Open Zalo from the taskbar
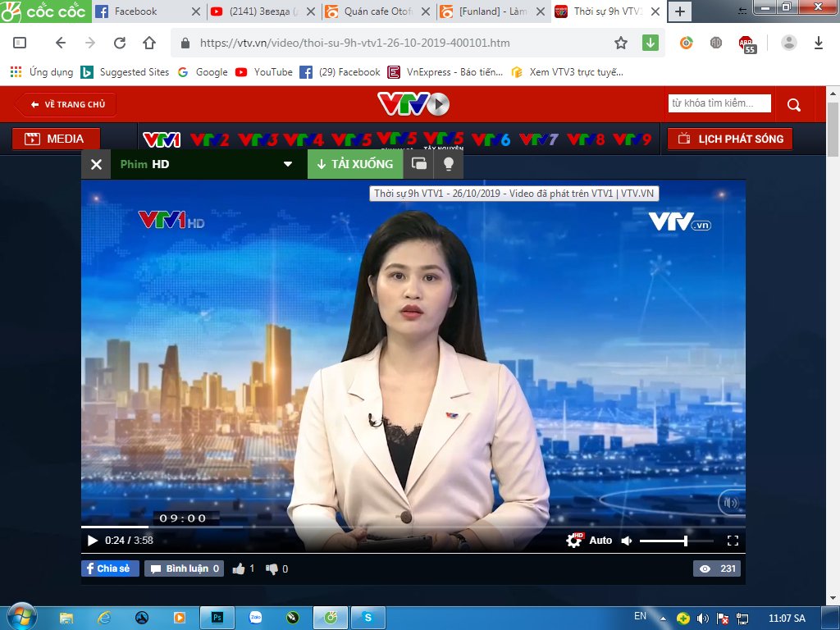Screen dimensions: 840x630 click(256, 618)
